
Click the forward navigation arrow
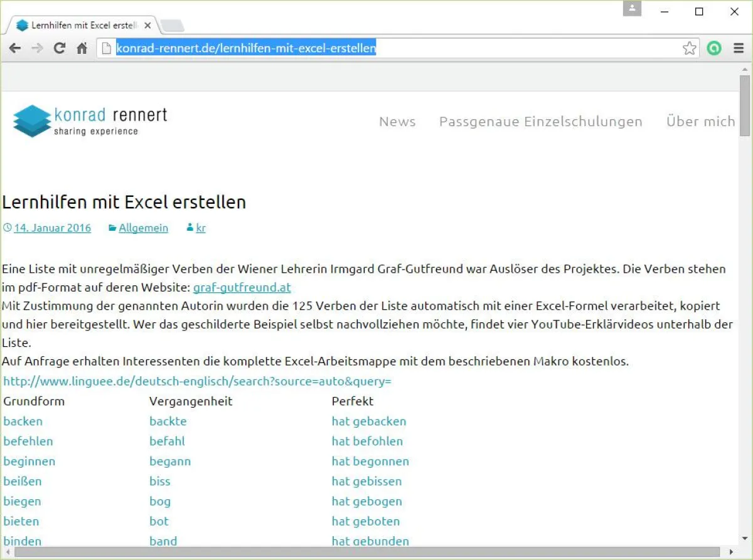click(37, 48)
